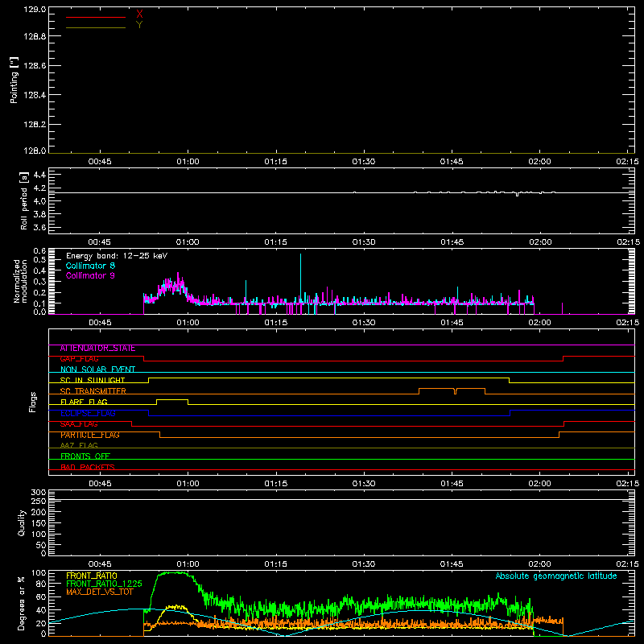Click the SAA_FLAG label
Viewport: 644px width, 644px height.
[79, 424]
